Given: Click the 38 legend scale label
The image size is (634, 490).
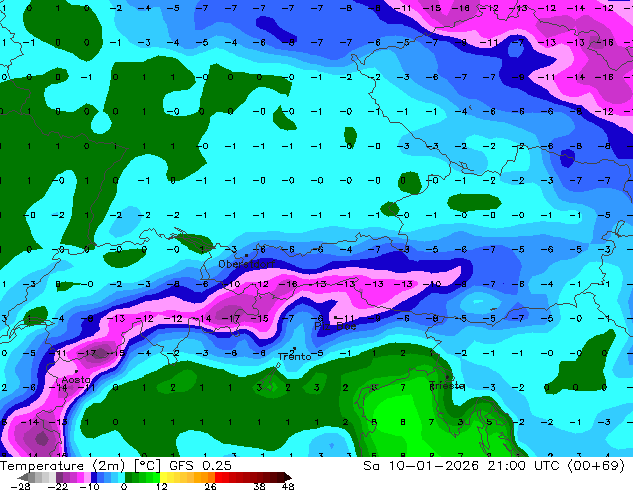Looking at the screenshot, I should click(260, 486).
